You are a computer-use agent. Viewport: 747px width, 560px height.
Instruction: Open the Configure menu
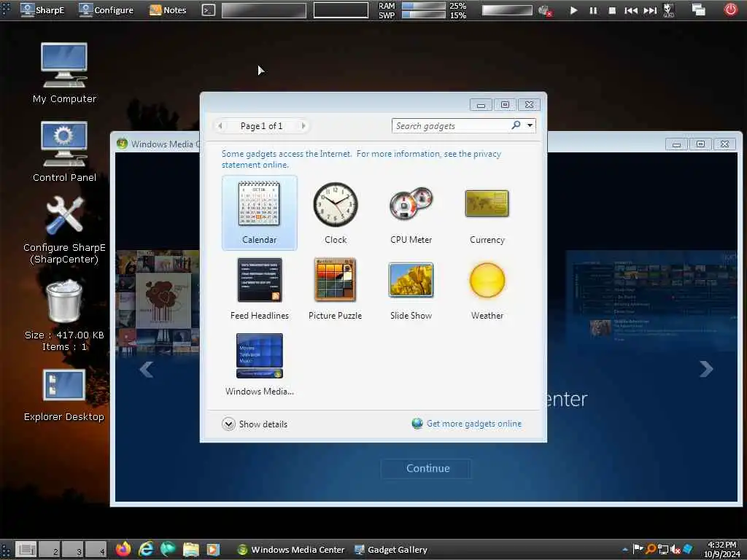[x=107, y=10]
